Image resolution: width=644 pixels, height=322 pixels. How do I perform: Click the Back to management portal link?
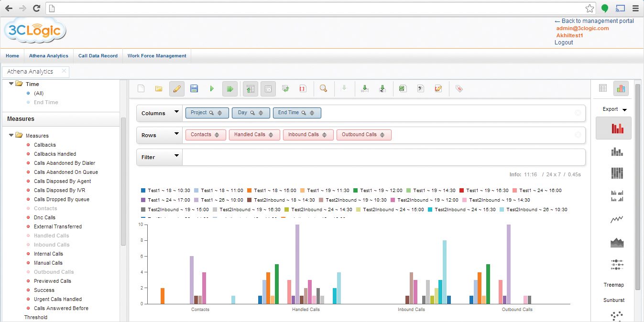coord(594,21)
